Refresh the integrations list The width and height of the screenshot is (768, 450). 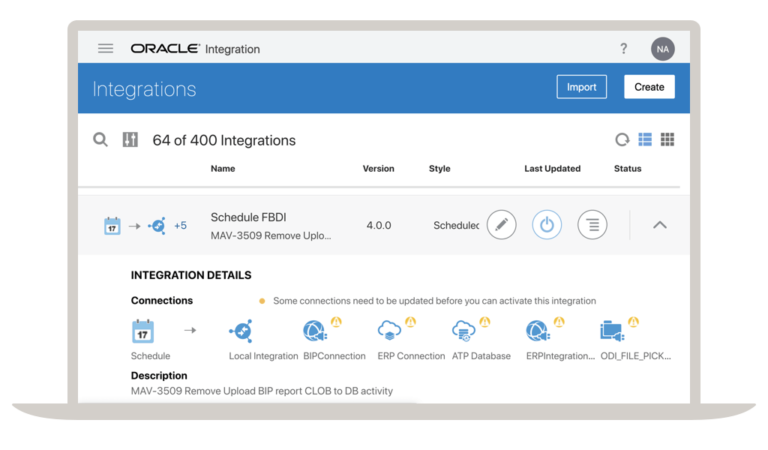pos(622,140)
